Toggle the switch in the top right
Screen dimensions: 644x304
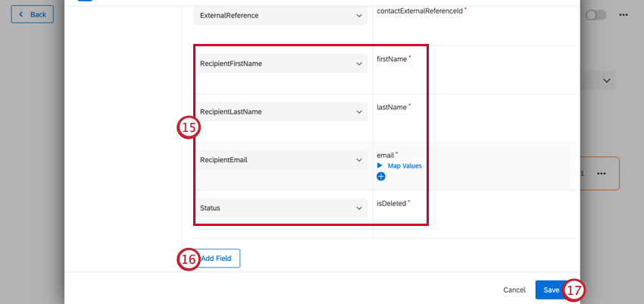[x=596, y=15]
